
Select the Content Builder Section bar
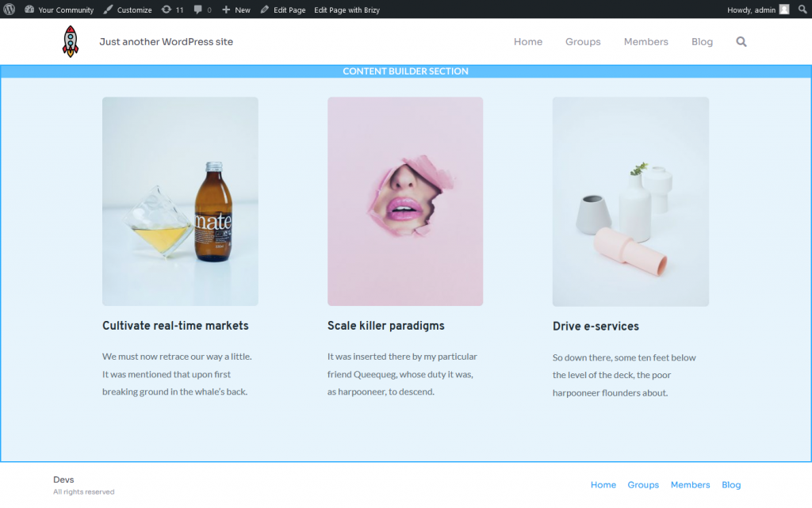[x=405, y=71]
